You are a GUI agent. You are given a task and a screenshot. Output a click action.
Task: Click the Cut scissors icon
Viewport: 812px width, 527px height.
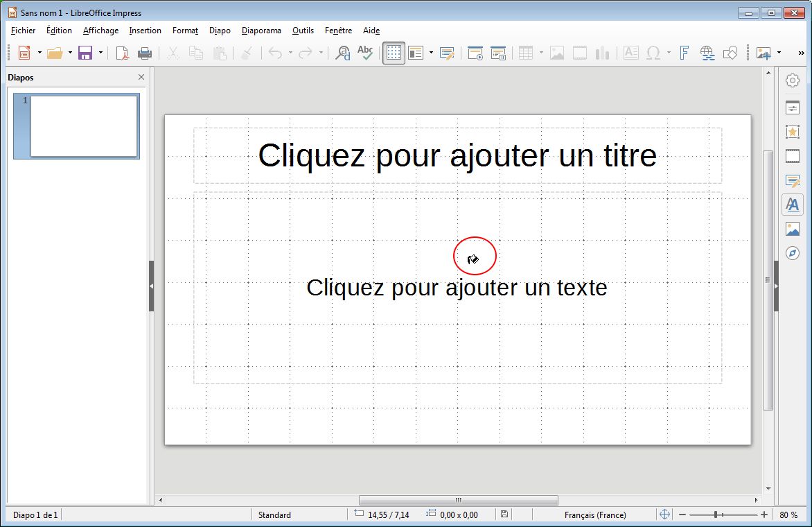173,53
